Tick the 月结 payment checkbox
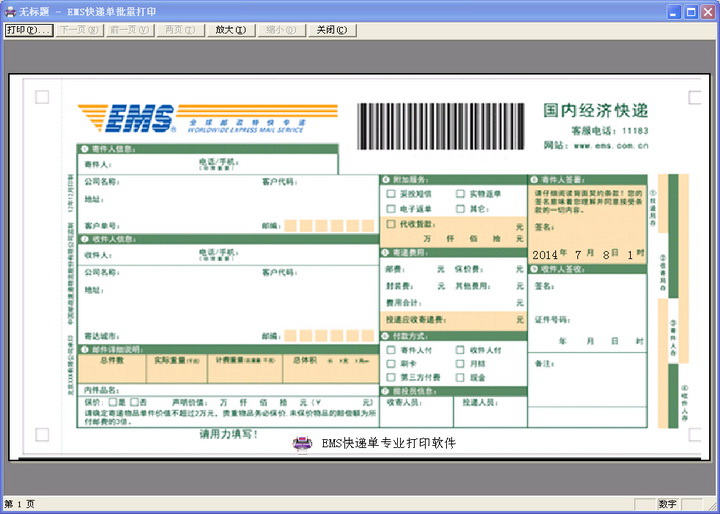This screenshot has height=514, width=720. (x=460, y=364)
